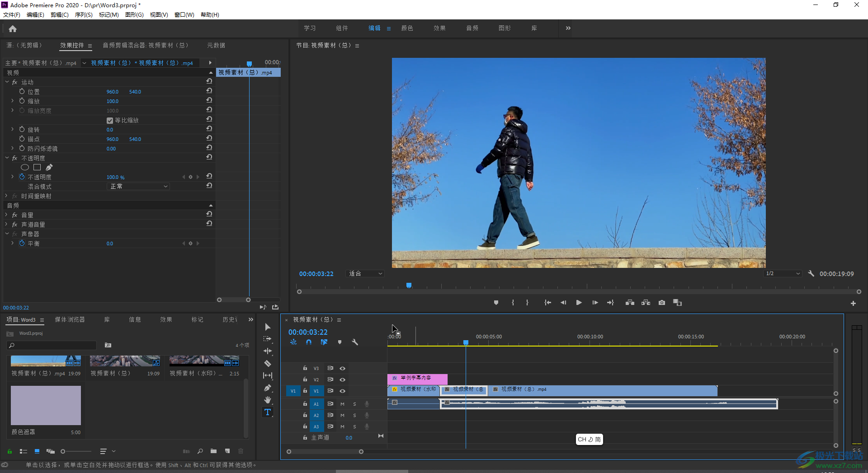Go to In point

point(547,303)
